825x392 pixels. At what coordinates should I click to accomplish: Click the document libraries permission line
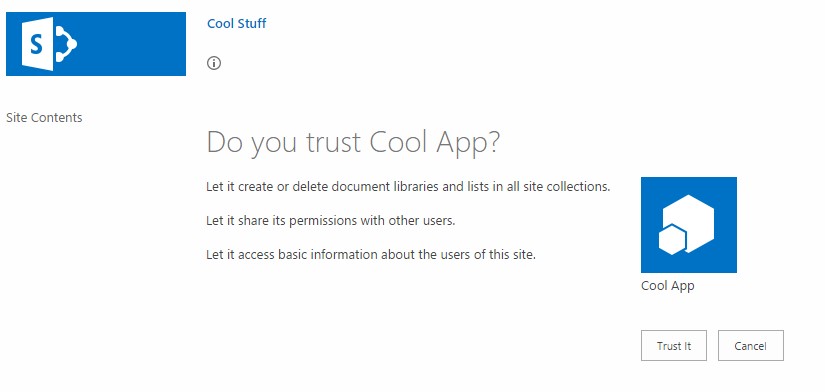pyautogui.click(x=408, y=187)
